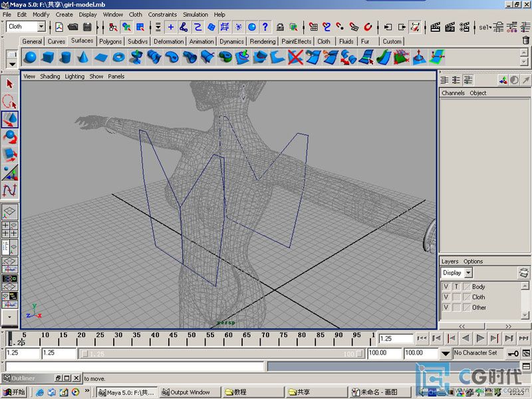Click the command line input field

pyautogui.click(x=135, y=366)
